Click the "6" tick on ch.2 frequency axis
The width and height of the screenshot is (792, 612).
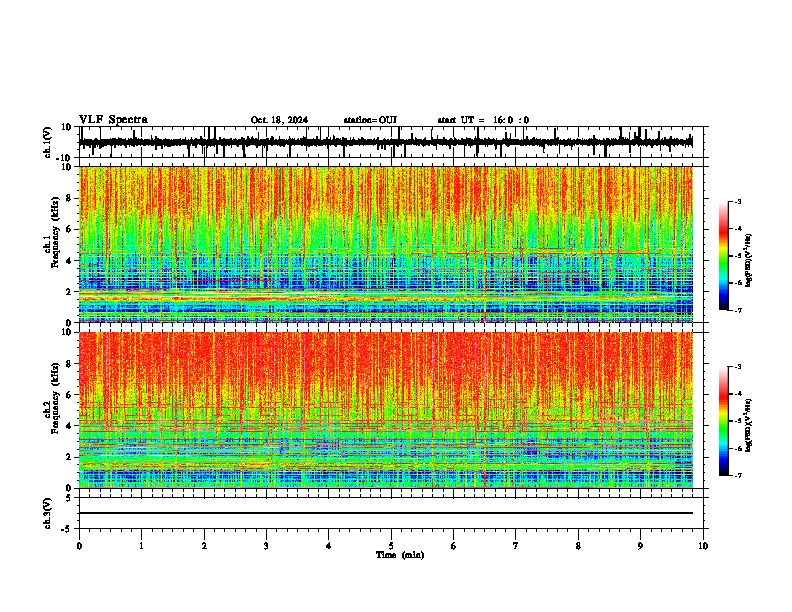point(70,394)
